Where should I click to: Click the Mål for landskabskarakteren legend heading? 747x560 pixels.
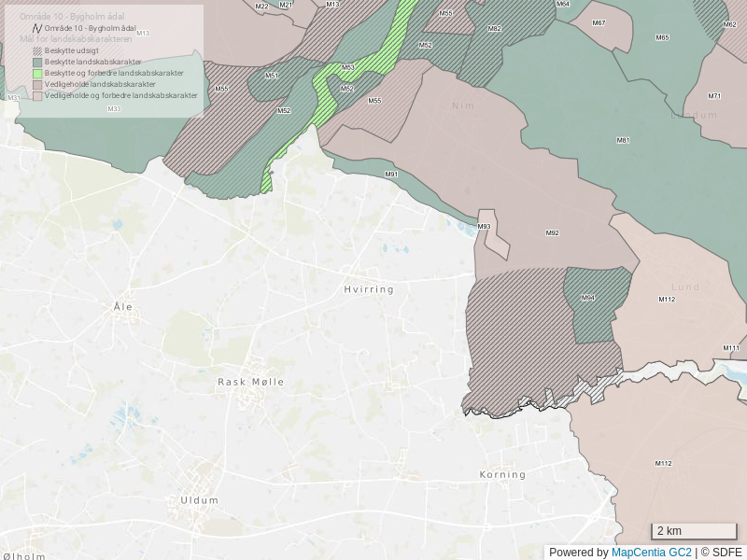click(76, 39)
